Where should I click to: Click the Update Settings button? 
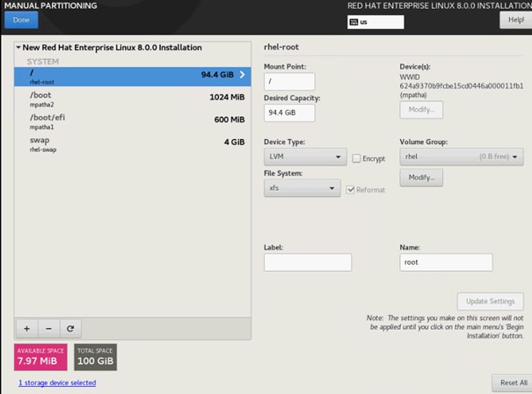click(x=491, y=302)
